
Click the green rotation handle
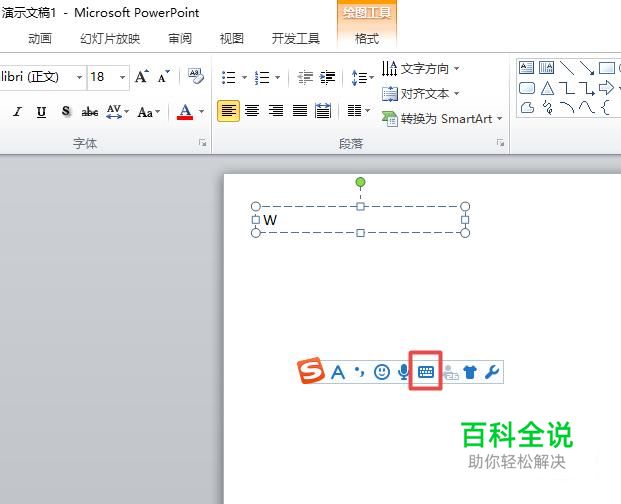click(x=360, y=183)
